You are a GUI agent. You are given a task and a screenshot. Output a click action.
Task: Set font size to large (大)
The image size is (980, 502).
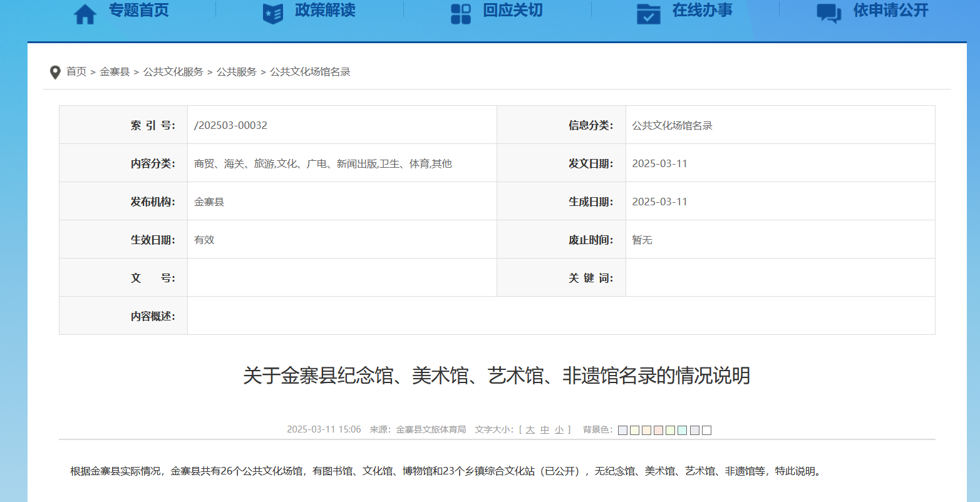(x=530, y=430)
